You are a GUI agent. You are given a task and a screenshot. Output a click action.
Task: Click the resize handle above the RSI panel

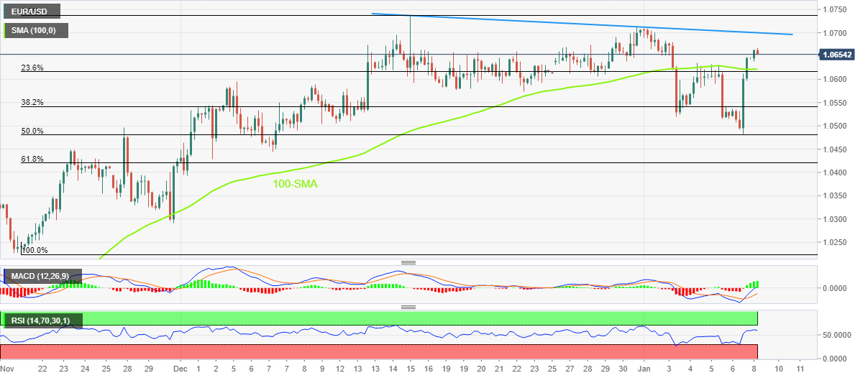point(408,308)
